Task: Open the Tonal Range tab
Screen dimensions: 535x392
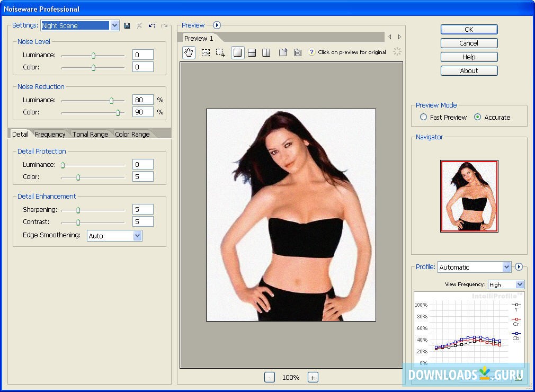Action: 90,134
